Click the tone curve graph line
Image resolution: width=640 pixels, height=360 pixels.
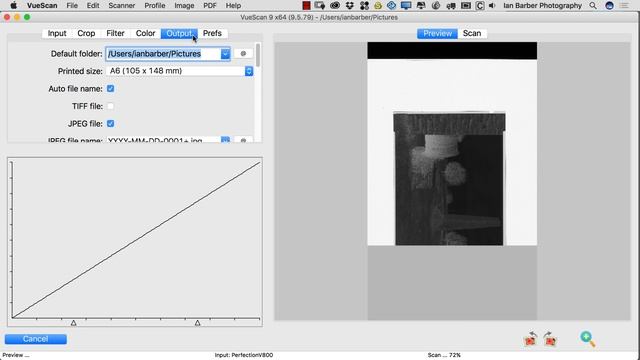coord(136,240)
